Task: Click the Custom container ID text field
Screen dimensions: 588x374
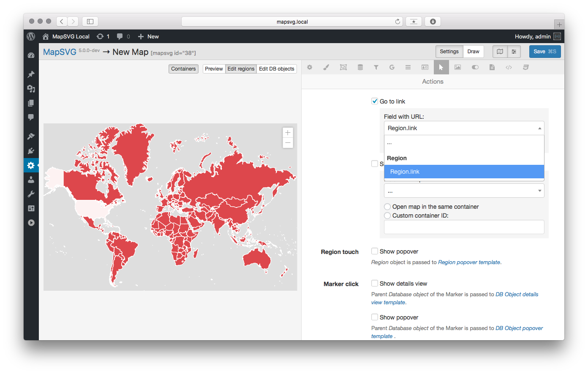Action: [x=464, y=227]
